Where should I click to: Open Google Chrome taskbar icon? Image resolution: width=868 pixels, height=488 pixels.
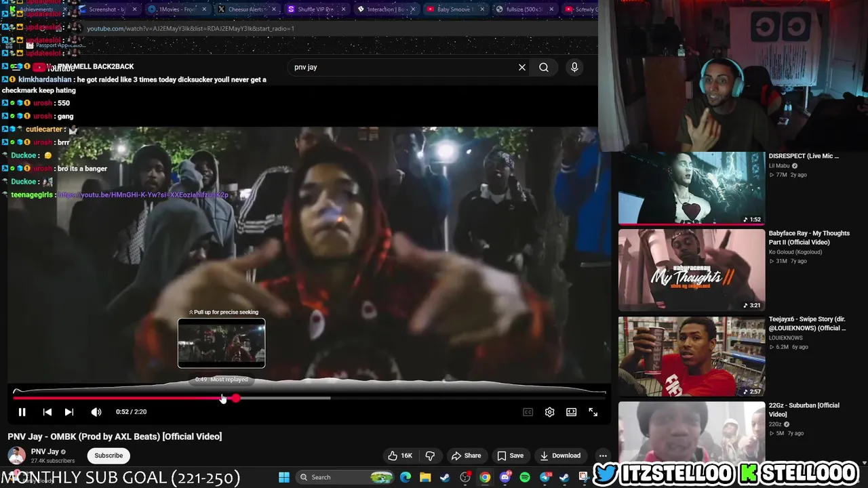485,477
